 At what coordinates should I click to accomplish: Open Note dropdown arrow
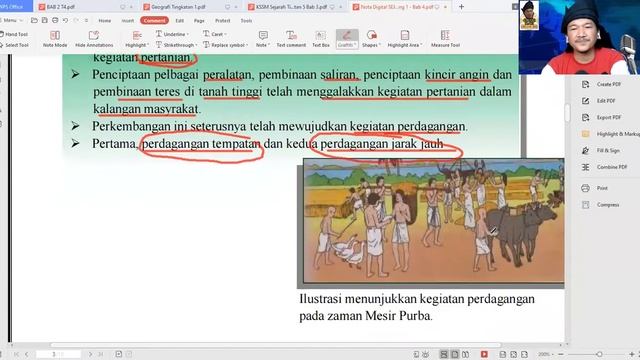(x=269, y=45)
